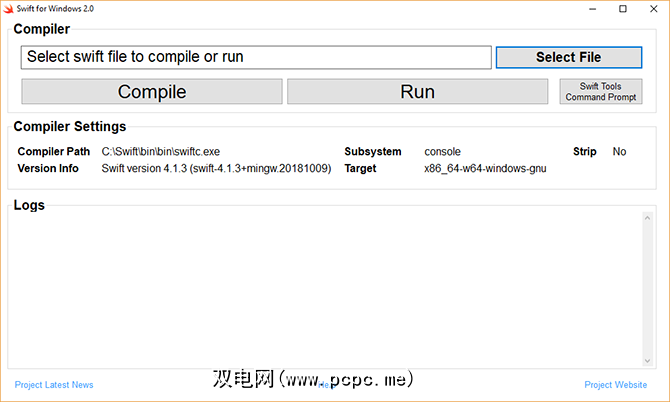Click the Subsystem label

click(x=373, y=152)
